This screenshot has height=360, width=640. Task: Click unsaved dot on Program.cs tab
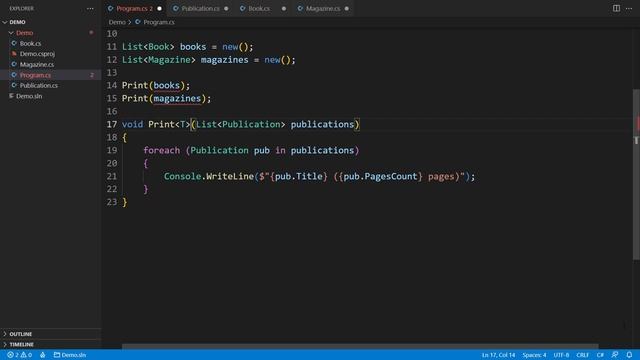[x=160, y=9]
